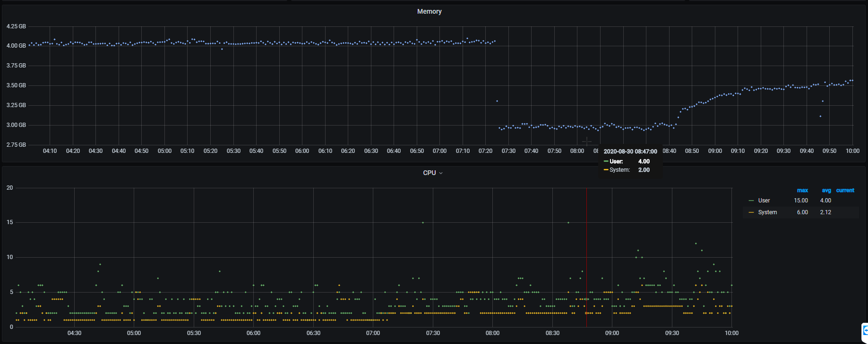
Task: Click the 10:00 tick on Memory time axis
Action: pos(852,151)
